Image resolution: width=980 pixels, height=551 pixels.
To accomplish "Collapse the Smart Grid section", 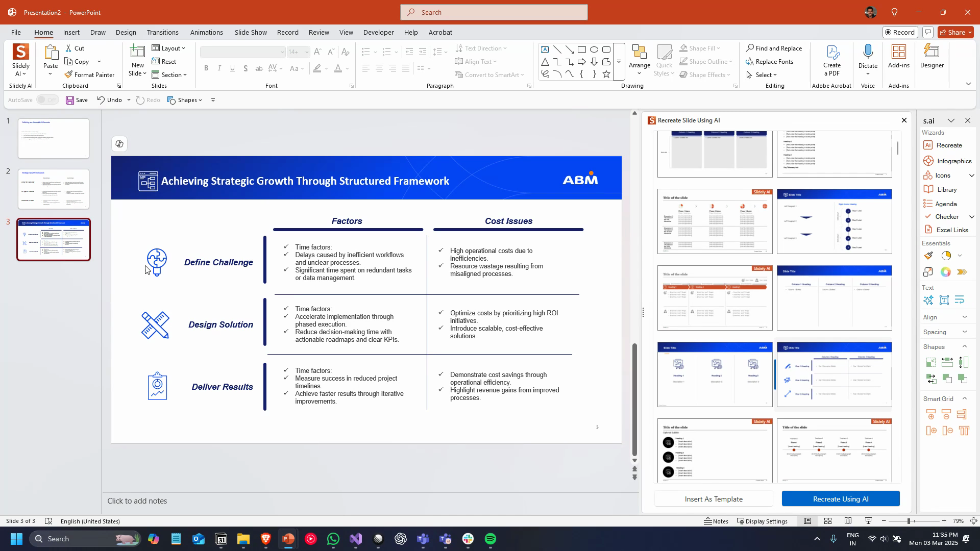I will point(964,398).
